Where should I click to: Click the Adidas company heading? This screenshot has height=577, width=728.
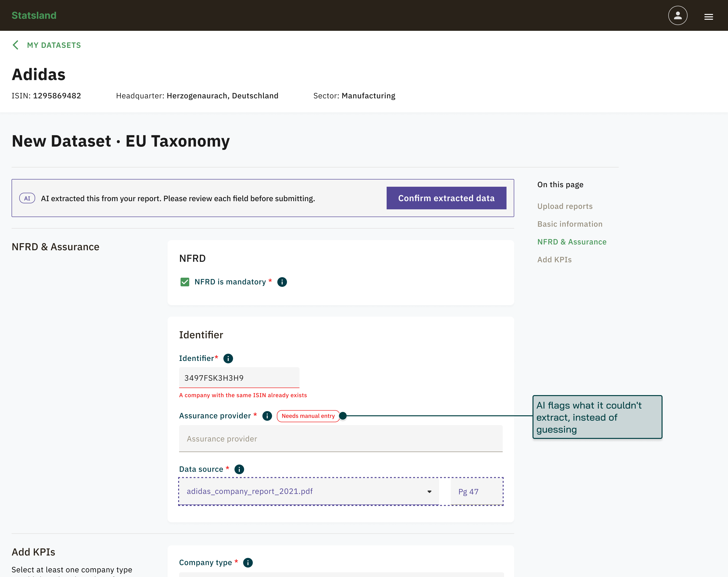pos(39,74)
